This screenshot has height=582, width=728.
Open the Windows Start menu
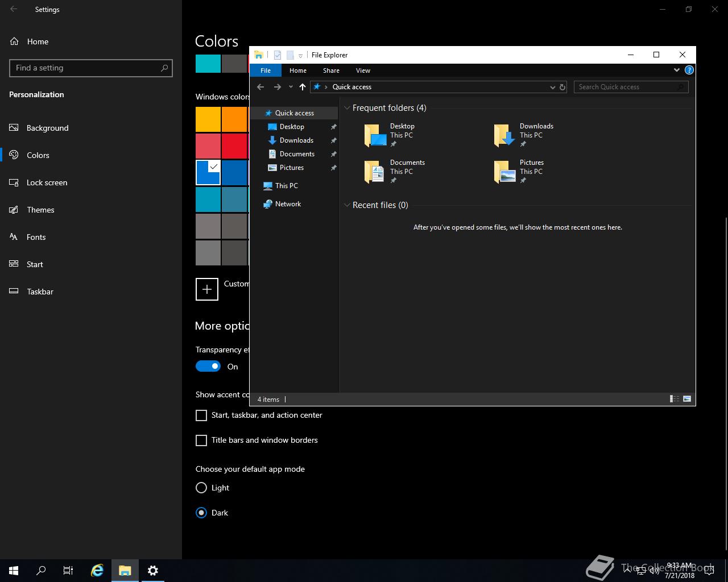[x=14, y=571]
